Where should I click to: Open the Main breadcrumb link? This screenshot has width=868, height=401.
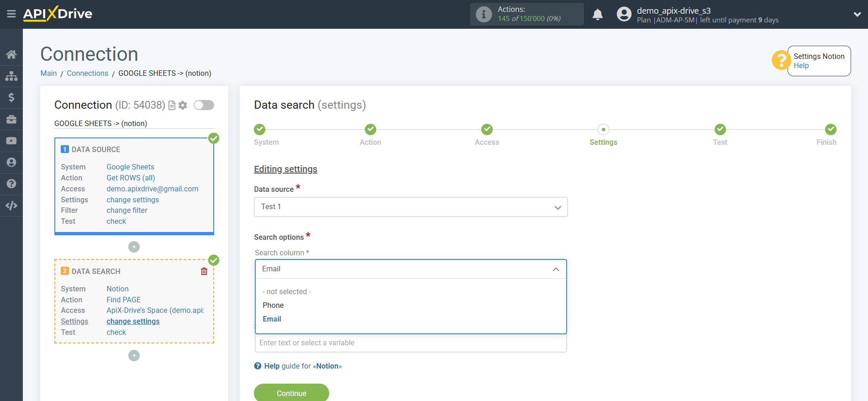coord(48,73)
